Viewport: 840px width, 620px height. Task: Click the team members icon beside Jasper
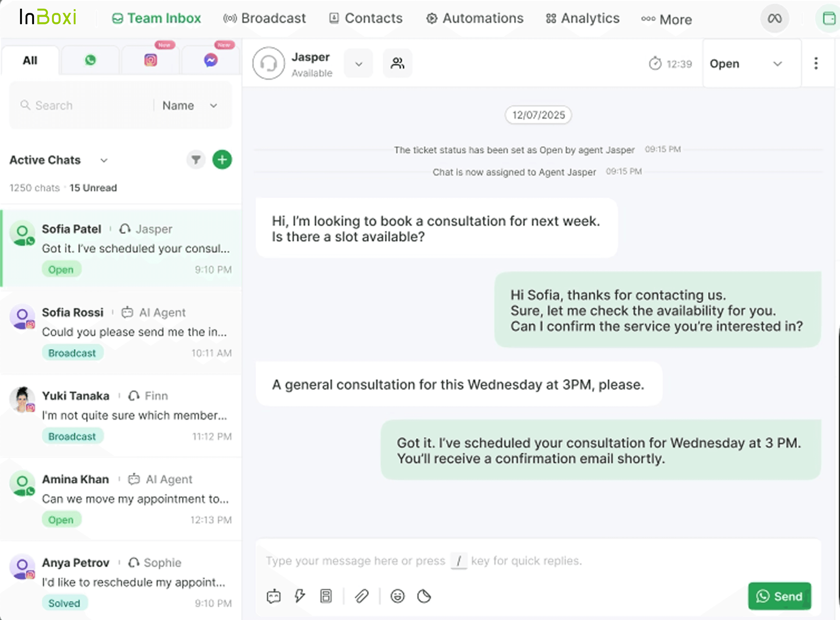point(397,63)
